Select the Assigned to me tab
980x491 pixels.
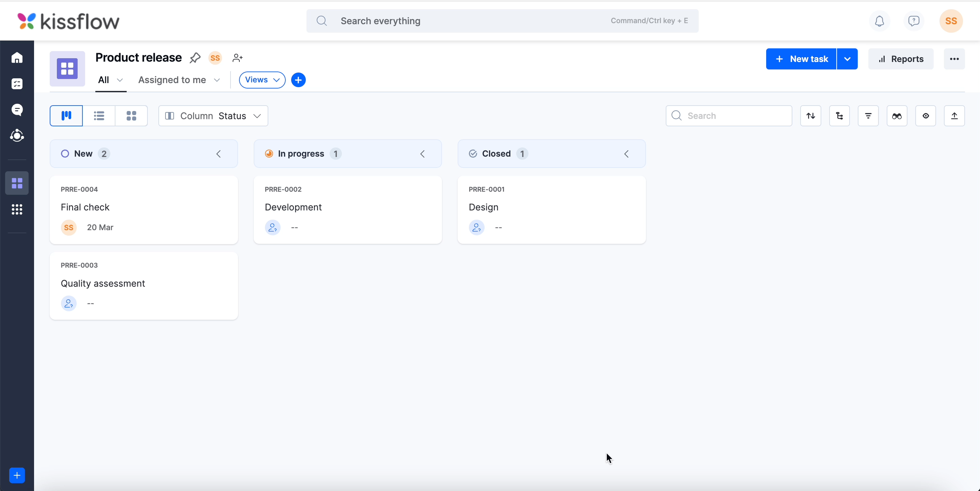tap(172, 80)
